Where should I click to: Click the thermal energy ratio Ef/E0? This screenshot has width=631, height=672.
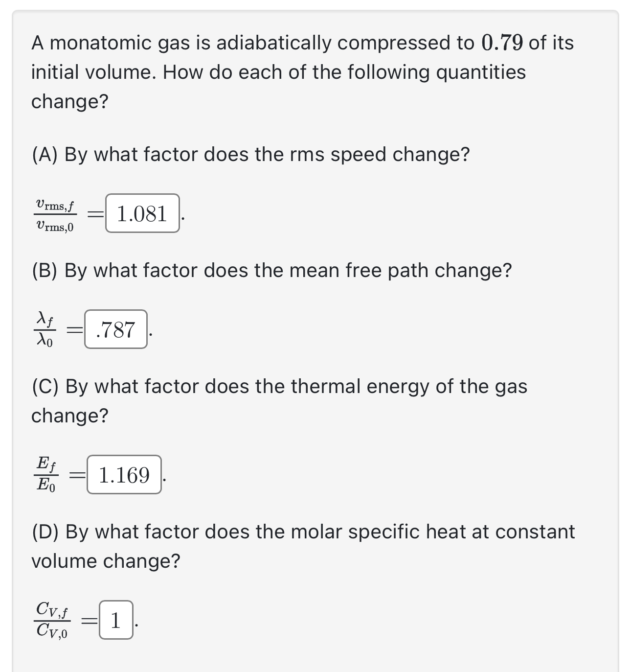(46, 474)
